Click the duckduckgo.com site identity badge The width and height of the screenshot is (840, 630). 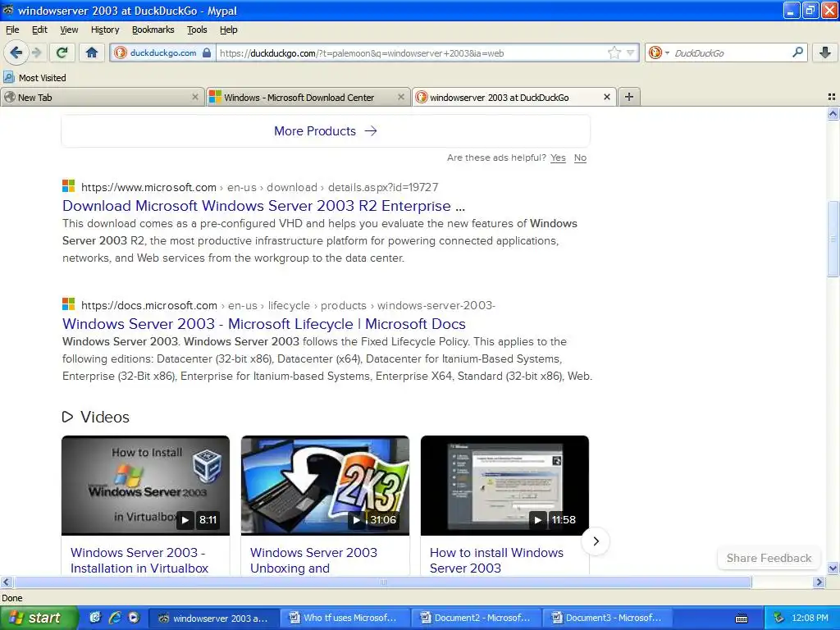point(163,53)
